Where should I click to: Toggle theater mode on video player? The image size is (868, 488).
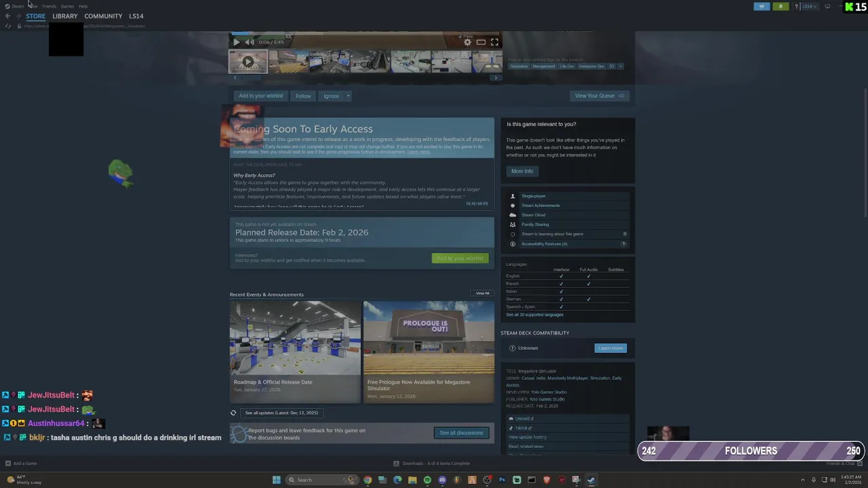click(481, 42)
